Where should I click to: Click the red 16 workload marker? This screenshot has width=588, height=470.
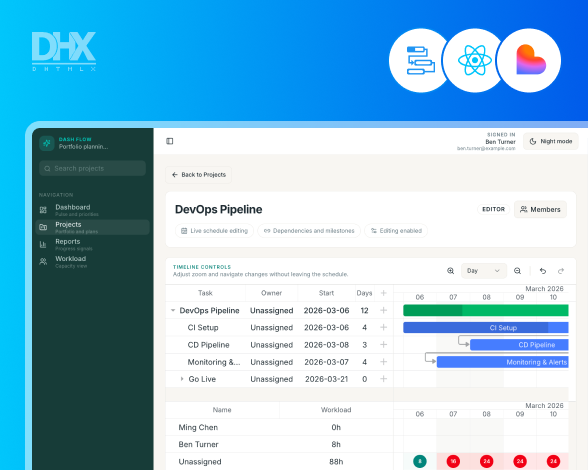[x=453, y=461]
